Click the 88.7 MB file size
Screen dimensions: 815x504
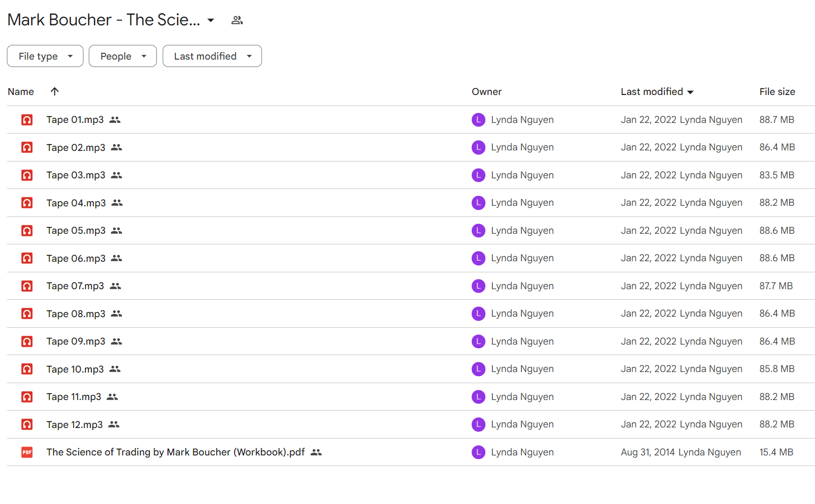pyautogui.click(x=777, y=120)
